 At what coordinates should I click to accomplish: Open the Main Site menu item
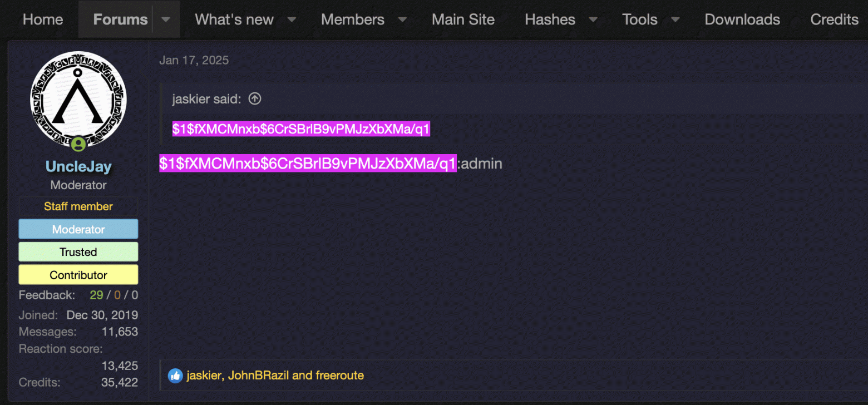(x=463, y=19)
